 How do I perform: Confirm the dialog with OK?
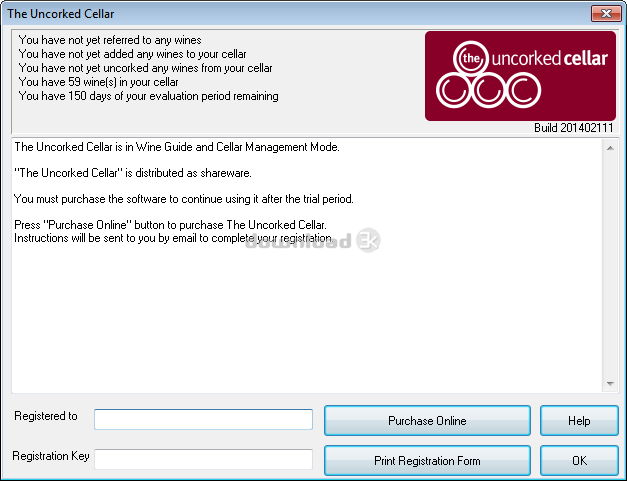coord(579,461)
